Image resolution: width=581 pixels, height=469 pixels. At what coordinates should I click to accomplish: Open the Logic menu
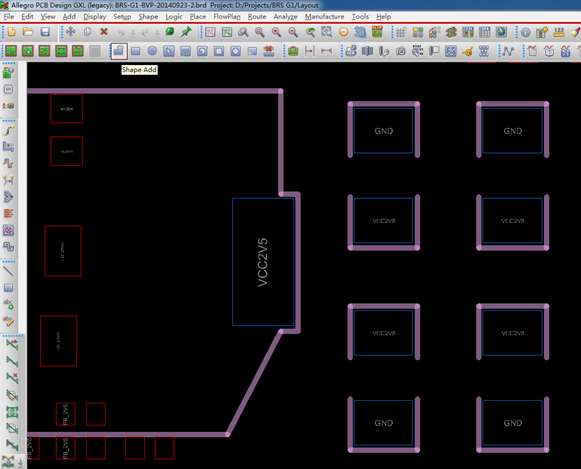[x=174, y=17]
